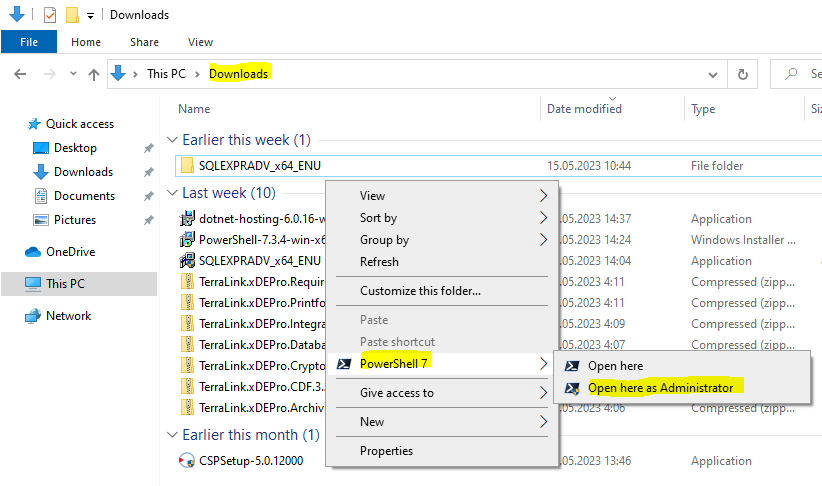Collapse the Last week group
This screenshot has height=486, width=822.
(172, 193)
